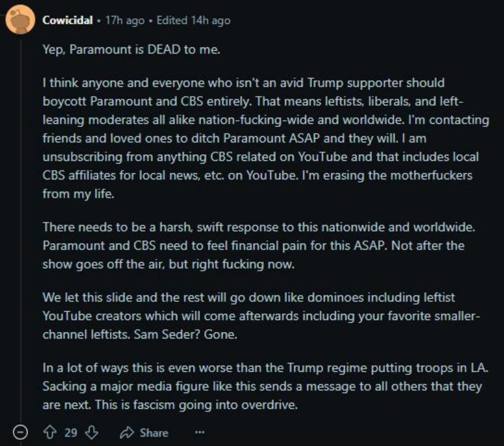The width and height of the screenshot is (504, 446).
Task: Click the 'Edited 14h ago' label
Action: pyautogui.click(x=194, y=20)
